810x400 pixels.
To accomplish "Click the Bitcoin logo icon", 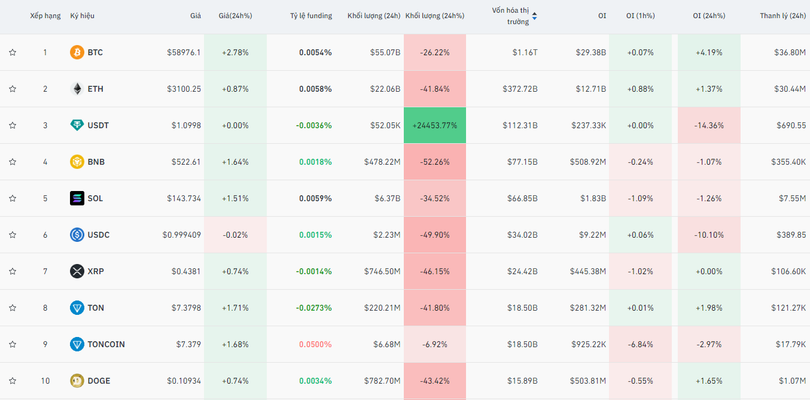I will [77, 52].
